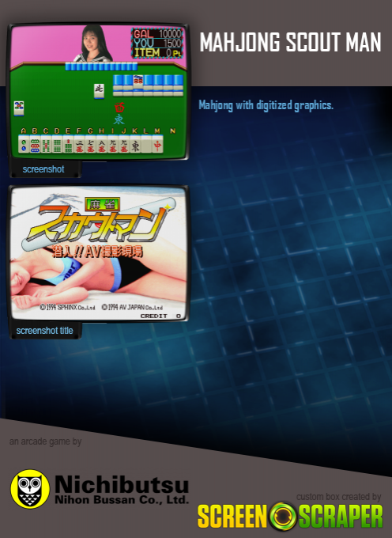Select the 二萬 tile under letter F
The image size is (392, 538).
[80, 145]
